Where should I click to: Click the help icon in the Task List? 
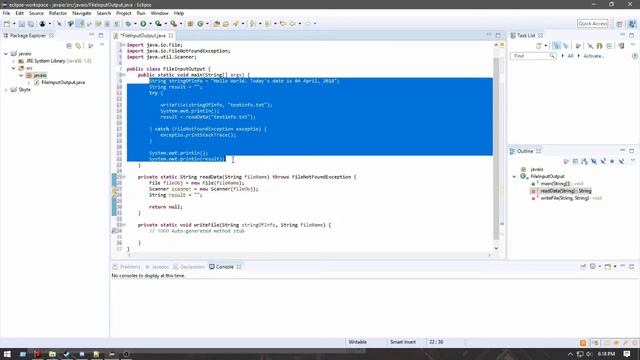coord(635,56)
